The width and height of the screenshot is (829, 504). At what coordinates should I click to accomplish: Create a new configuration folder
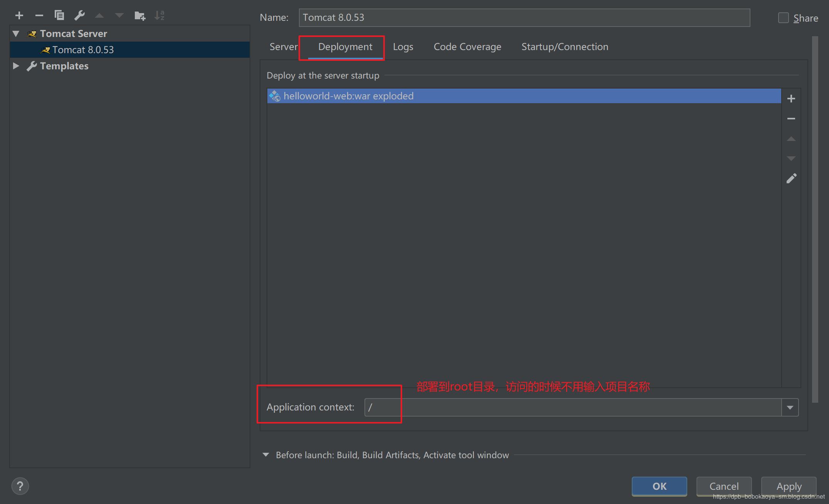tap(139, 15)
